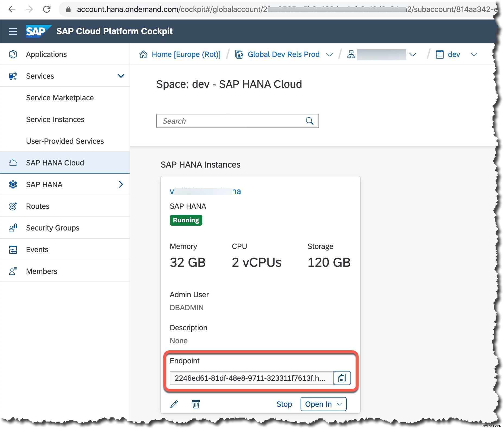The width and height of the screenshot is (504, 429).
Task: Copy the endpoint with the copy icon
Action: coord(342,378)
